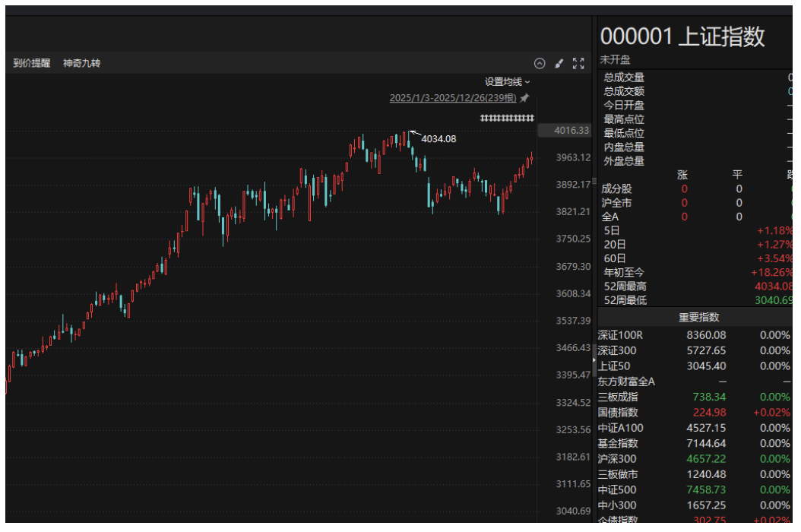Click the pin icon next to the date range
Screen dimensions: 801x532
coord(524,98)
